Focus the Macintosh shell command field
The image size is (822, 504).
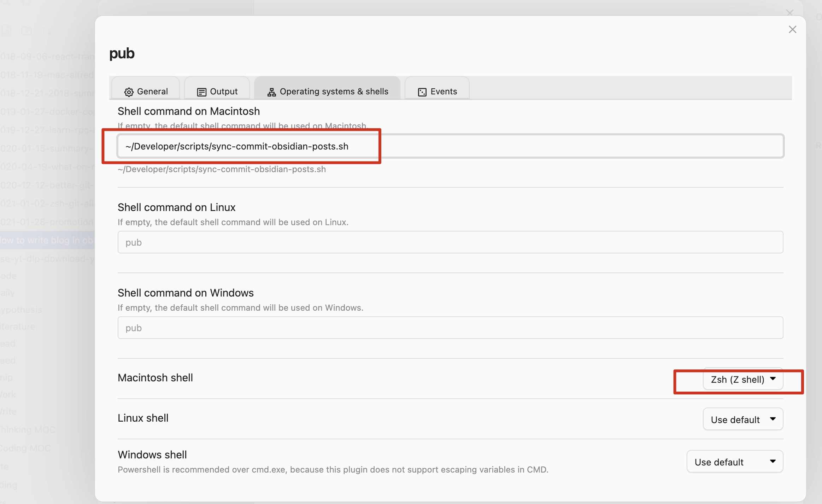(x=450, y=146)
